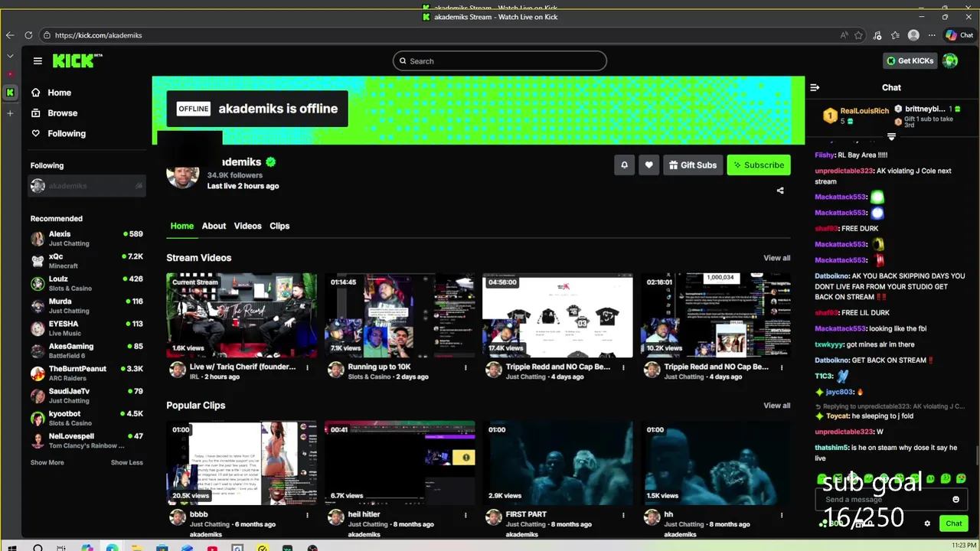
Task: Open options menu for bbbb clip
Action: pyautogui.click(x=308, y=515)
